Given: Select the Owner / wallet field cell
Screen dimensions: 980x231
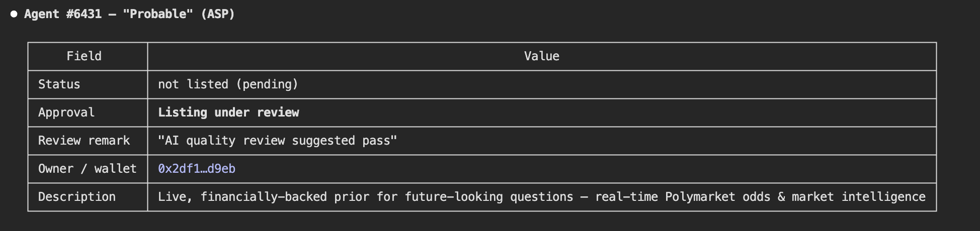Looking at the screenshot, I should tap(88, 169).
